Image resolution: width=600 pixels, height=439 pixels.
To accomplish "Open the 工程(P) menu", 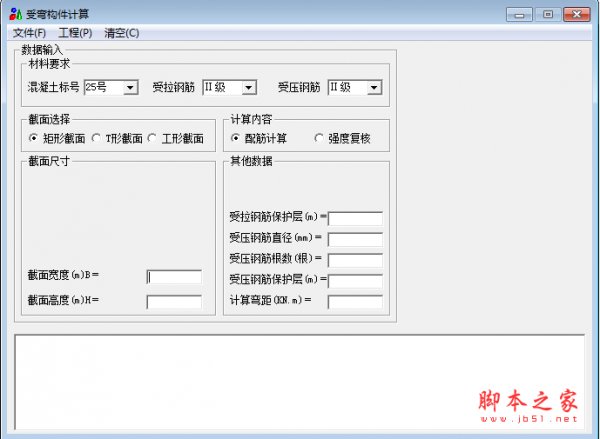I will [x=75, y=33].
